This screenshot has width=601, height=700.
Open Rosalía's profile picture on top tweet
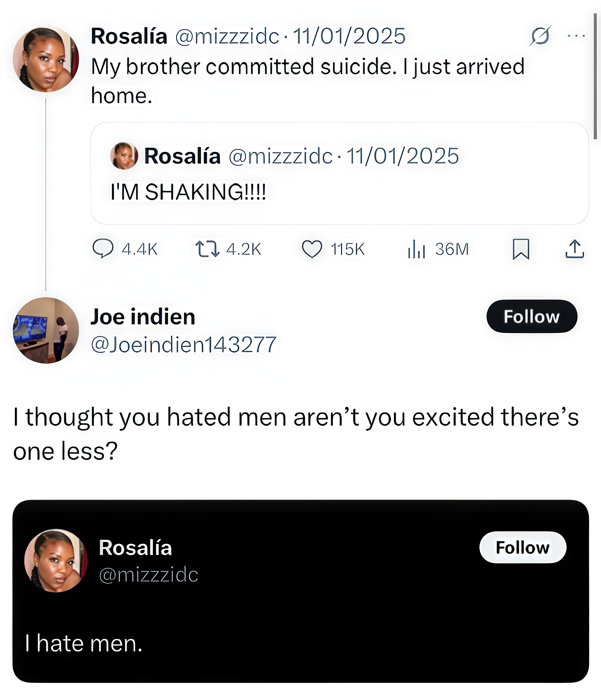tap(46, 59)
